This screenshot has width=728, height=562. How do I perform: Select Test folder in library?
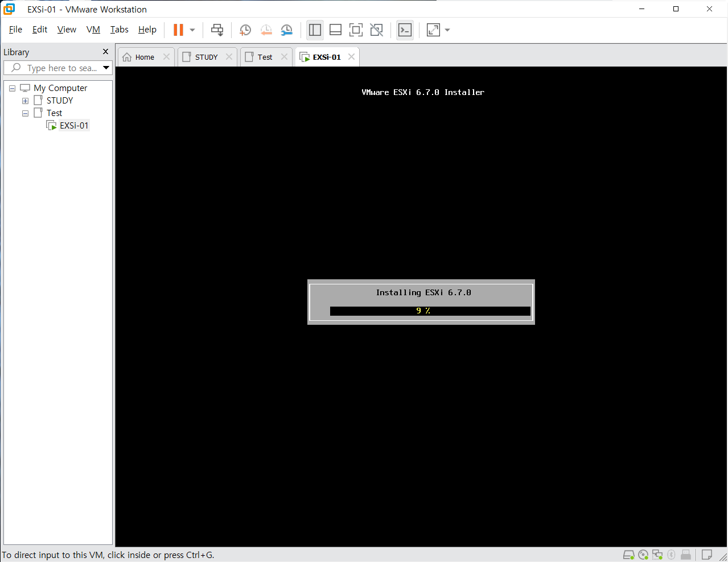54,113
